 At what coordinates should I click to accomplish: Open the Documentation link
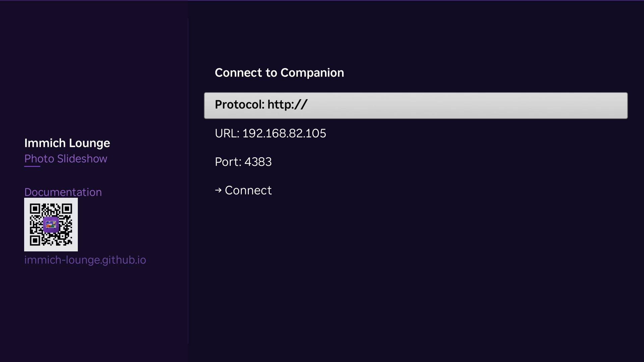(63, 192)
